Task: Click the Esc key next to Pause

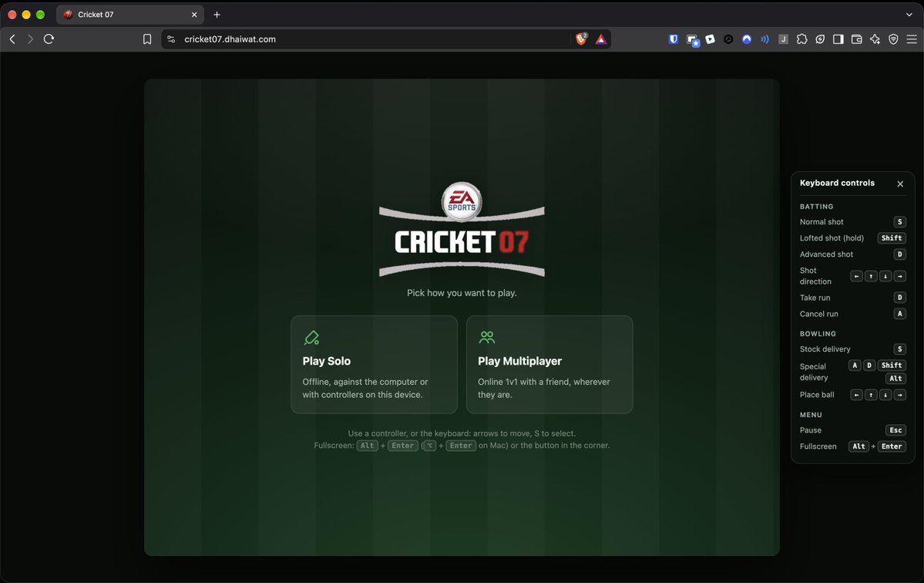Action: pos(895,430)
